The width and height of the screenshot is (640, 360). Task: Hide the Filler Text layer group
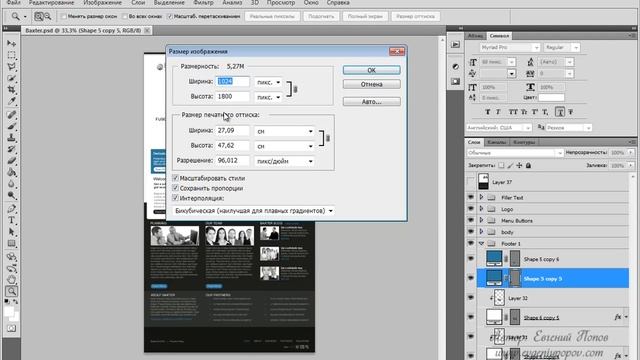point(471,198)
